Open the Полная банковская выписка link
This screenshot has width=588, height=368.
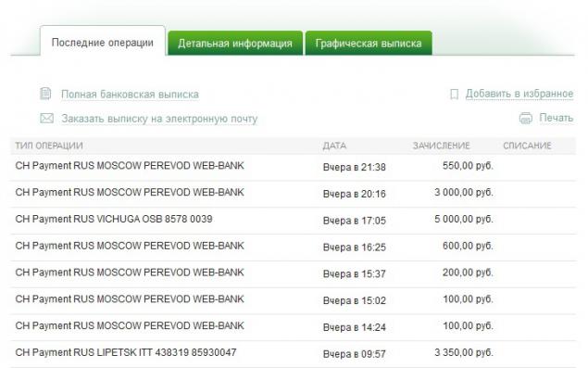(x=130, y=95)
